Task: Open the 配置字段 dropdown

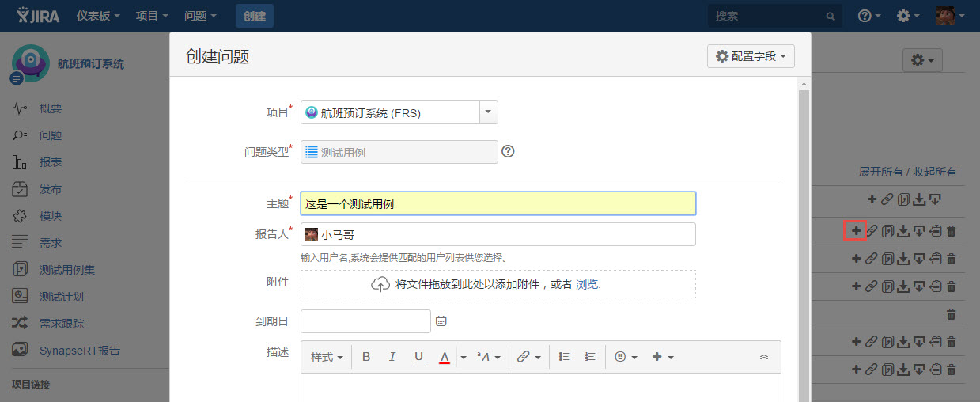Action: [751, 56]
